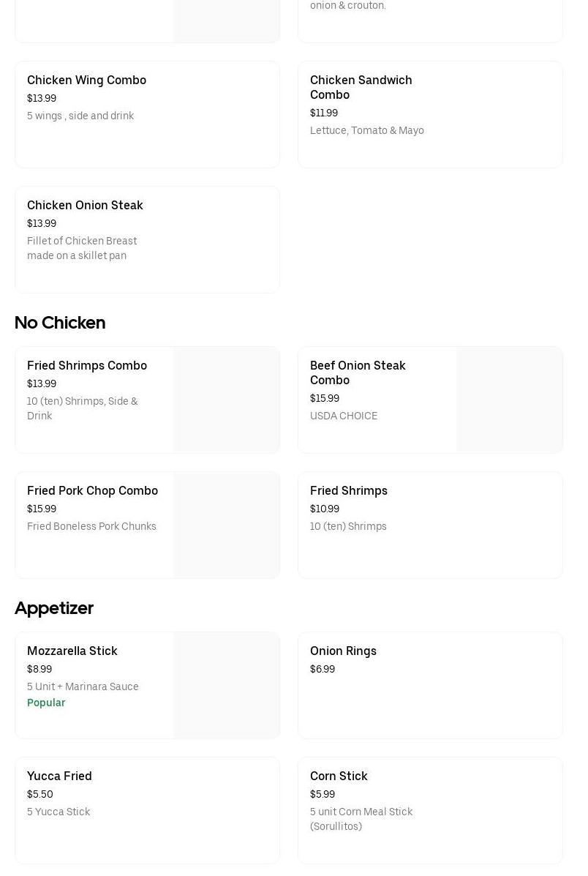This screenshot has width=588, height=876.
Task: Select the Corn Stick item
Action: tap(339, 776)
